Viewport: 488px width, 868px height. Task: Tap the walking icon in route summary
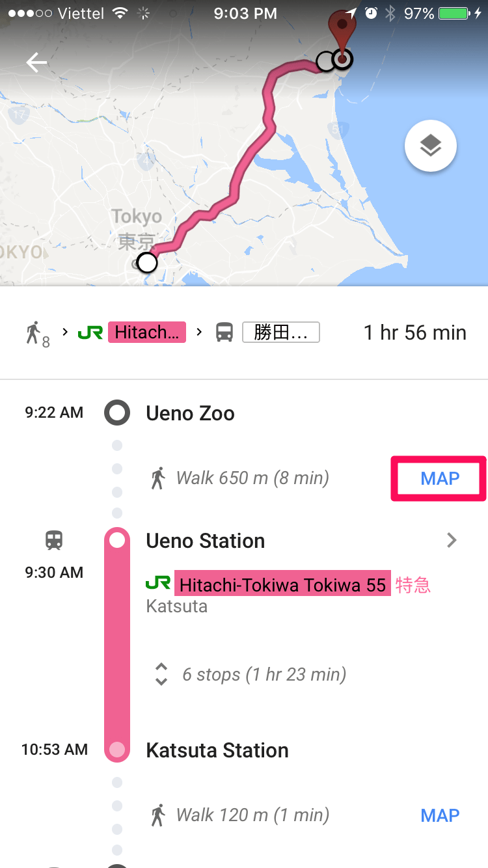click(x=34, y=332)
